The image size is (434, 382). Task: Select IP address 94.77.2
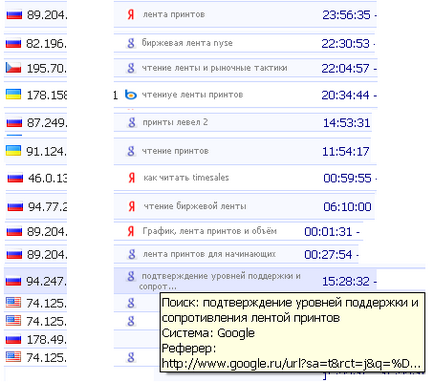pyautogui.click(x=47, y=207)
